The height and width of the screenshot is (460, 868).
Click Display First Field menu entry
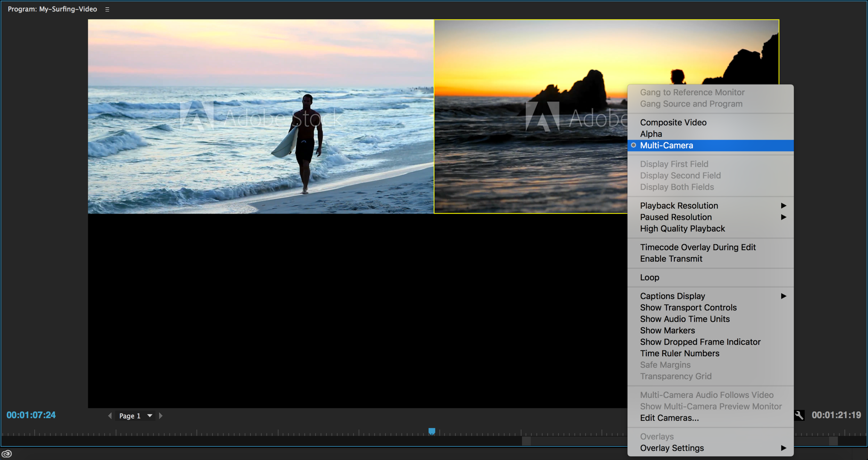point(710,164)
